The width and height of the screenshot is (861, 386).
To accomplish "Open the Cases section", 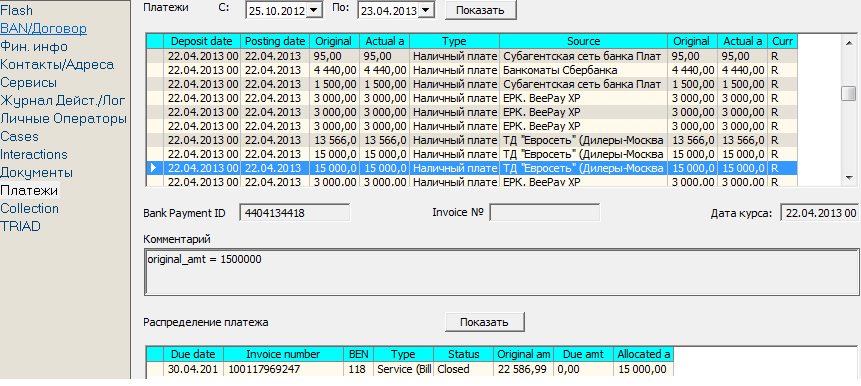I will (x=20, y=136).
